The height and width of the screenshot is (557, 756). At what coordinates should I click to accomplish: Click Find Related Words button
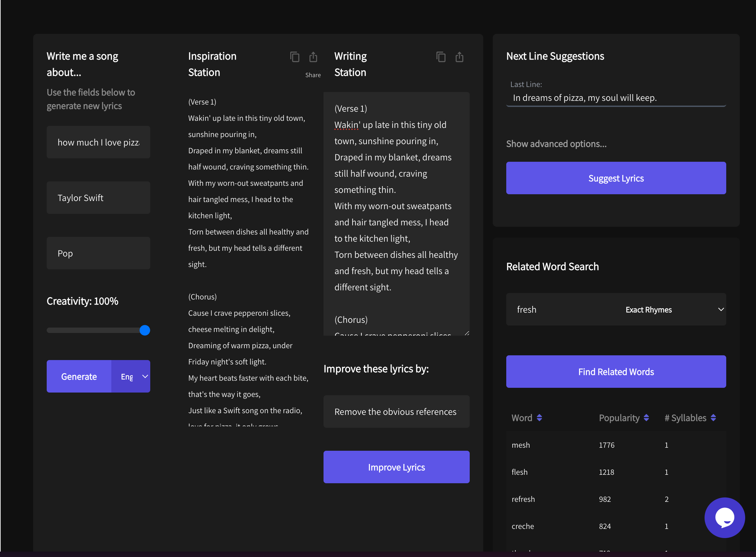[616, 372]
